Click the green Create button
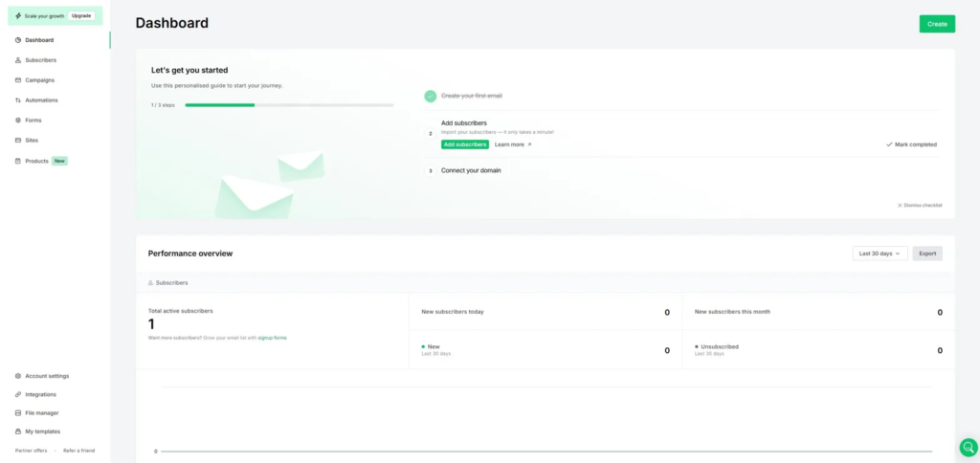 937,24
